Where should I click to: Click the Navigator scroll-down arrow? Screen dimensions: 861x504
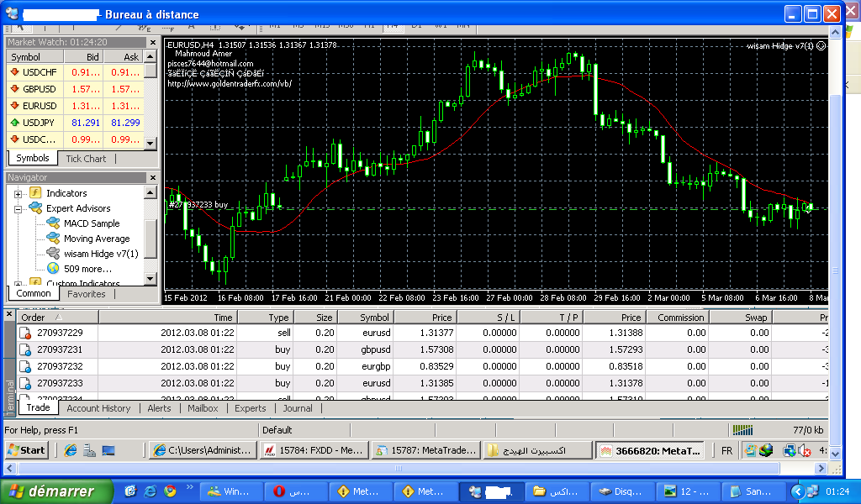point(151,279)
